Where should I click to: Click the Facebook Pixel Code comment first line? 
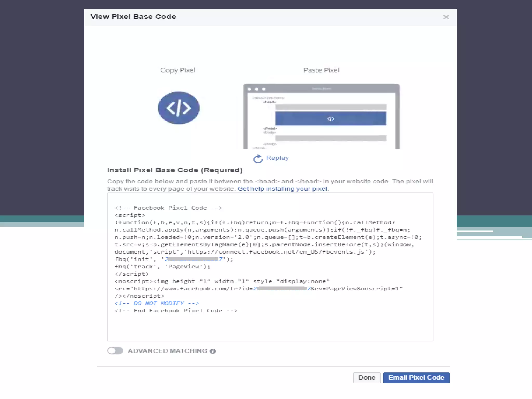(168, 208)
